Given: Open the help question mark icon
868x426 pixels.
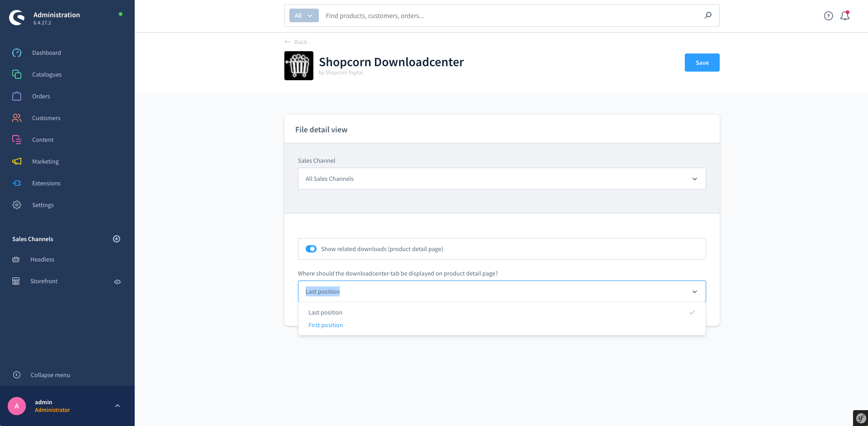Looking at the screenshot, I should [x=829, y=16].
